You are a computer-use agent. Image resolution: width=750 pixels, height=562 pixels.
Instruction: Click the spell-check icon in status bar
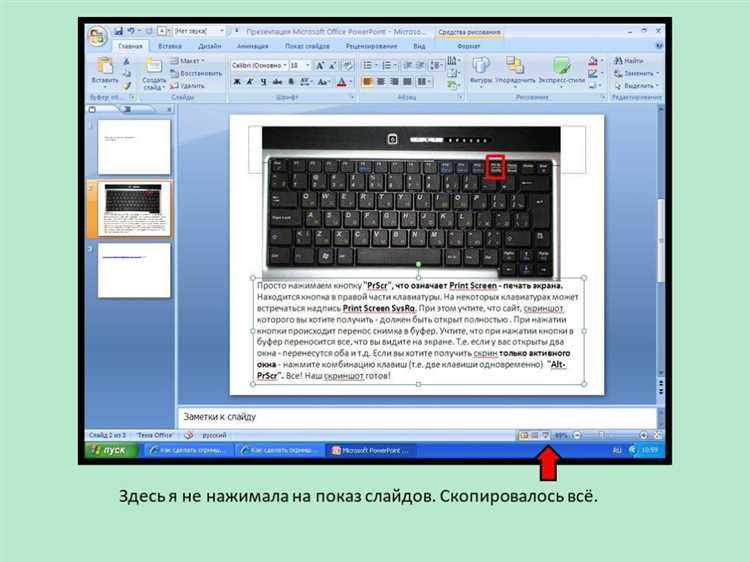(189, 435)
